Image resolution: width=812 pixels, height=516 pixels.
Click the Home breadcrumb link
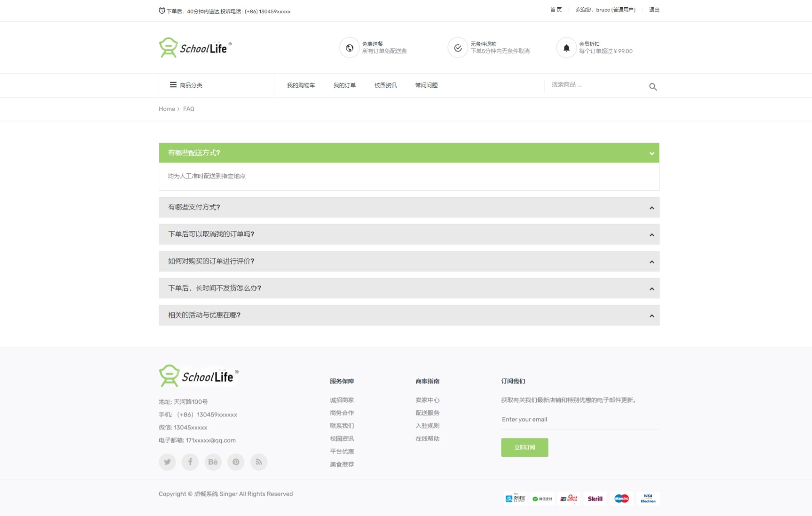(167, 109)
